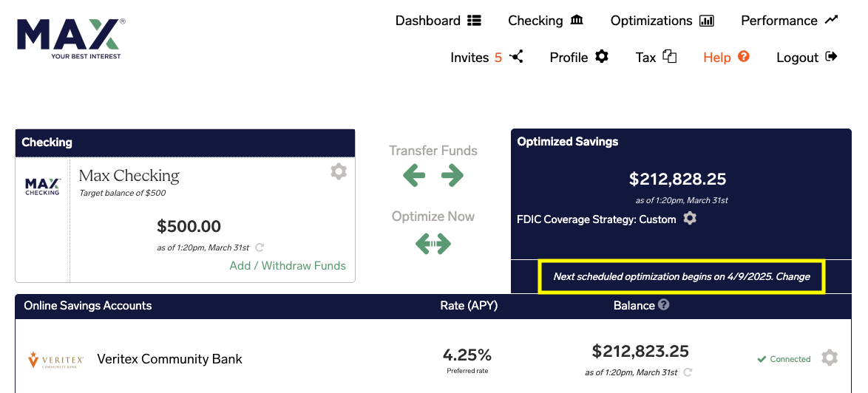Image resolution: width=868 pixels, height=393 pixels.
Task: Click the right Transfer Funds arrow
Action: coord(452,176)
